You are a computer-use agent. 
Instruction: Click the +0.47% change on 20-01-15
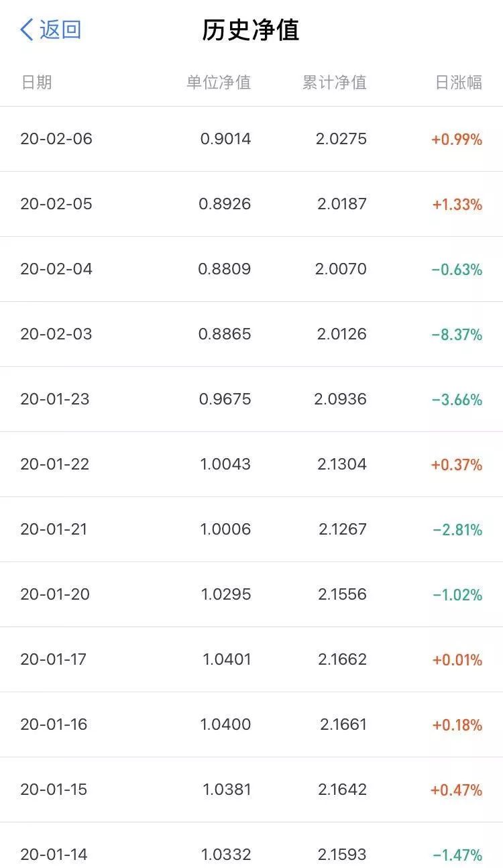click(x=457, y=790)
